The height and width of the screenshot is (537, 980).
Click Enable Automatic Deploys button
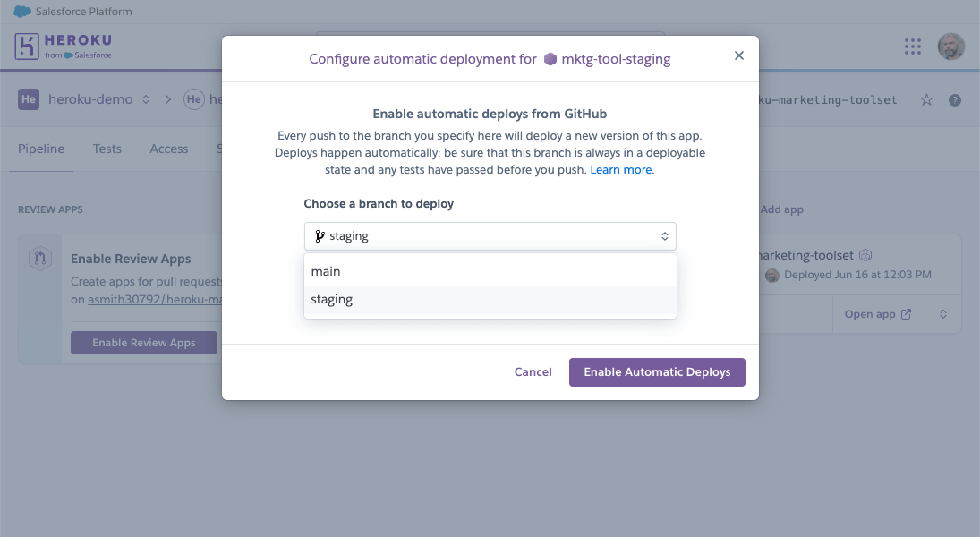tap(657, 372)
